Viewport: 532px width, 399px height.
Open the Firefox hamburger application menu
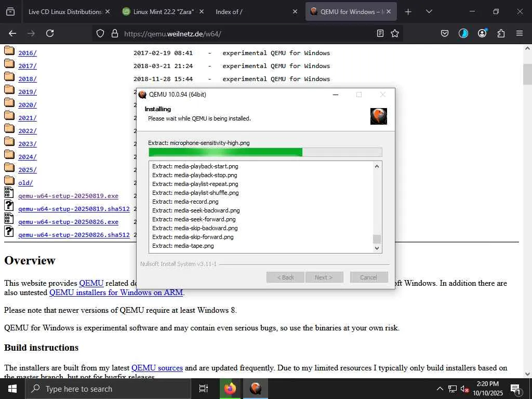pyautogui.click(x=520, y=33)
